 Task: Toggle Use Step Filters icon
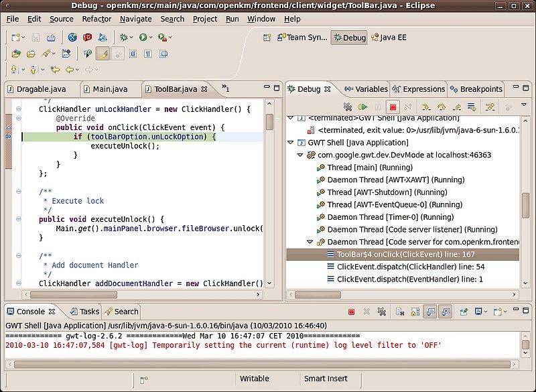click(x=490, y=107)
